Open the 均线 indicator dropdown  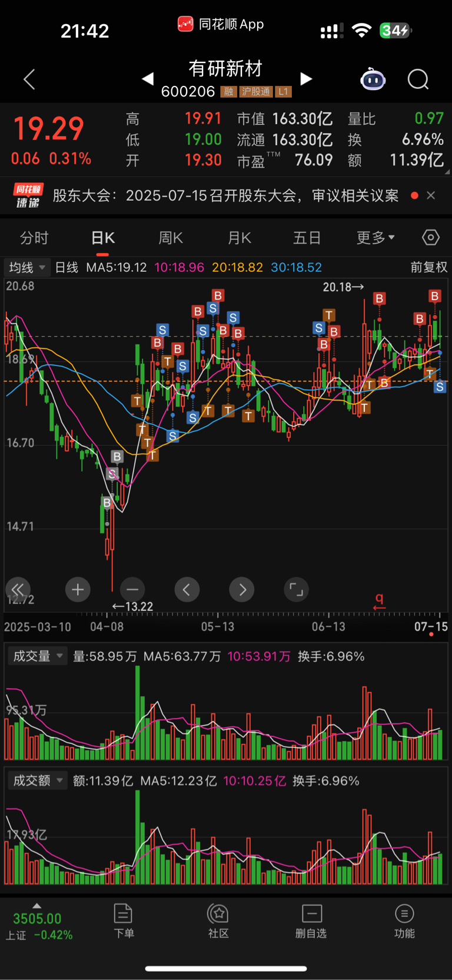point(27,267)
